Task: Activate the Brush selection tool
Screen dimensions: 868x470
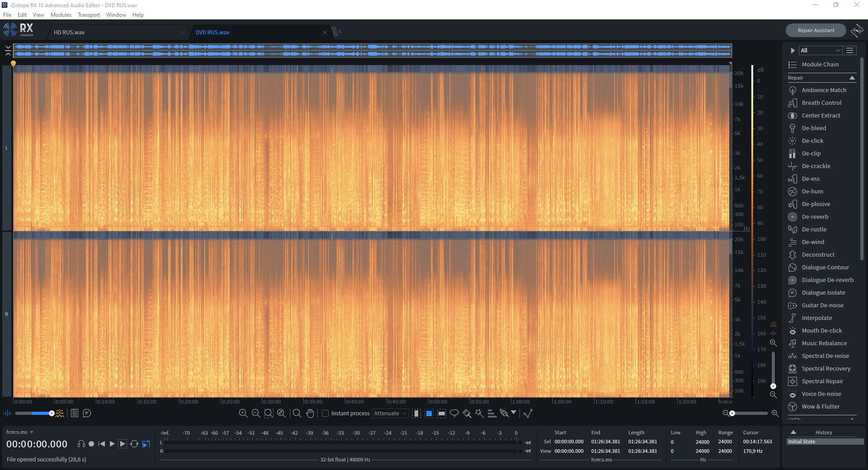Action: point(467,413)
